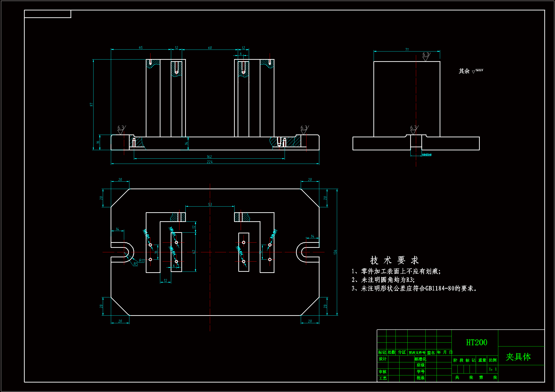Image resolution: width=555 pixels, height=392 pixels.
Task: Select the GB1184-80 tolerance note line
Action: click(414, 288)
